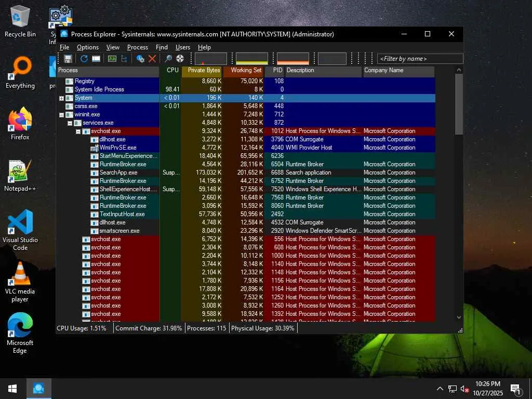Select the ShellExperienceHost process row
Viewport: 532px width, 399px height.
(246, 189)
